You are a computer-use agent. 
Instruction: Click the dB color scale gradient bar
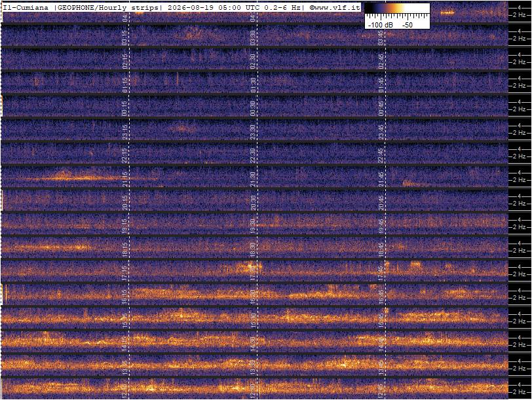(397, 9)
